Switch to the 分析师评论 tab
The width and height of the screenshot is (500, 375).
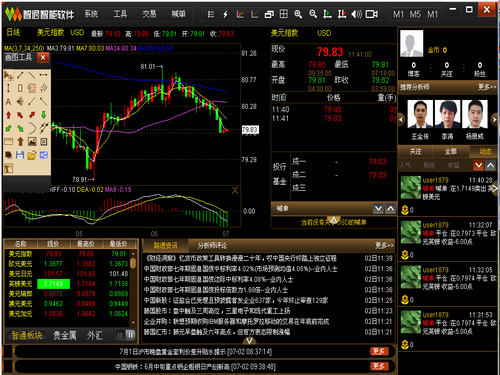coord(212,246)
